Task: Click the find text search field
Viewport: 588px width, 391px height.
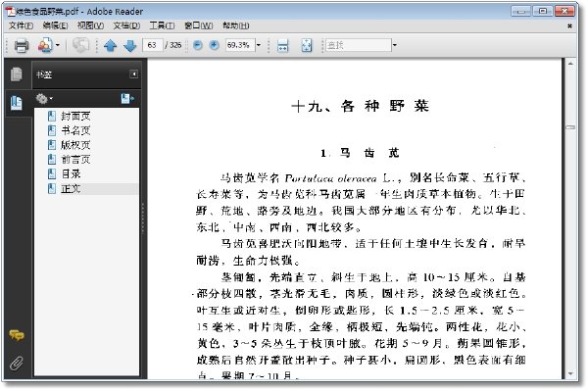Action: click(x=358, y=45)
